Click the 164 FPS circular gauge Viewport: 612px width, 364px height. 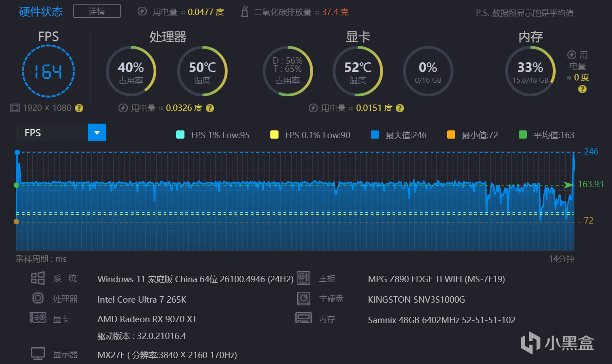pyautogui.click(x=48, y=71)
